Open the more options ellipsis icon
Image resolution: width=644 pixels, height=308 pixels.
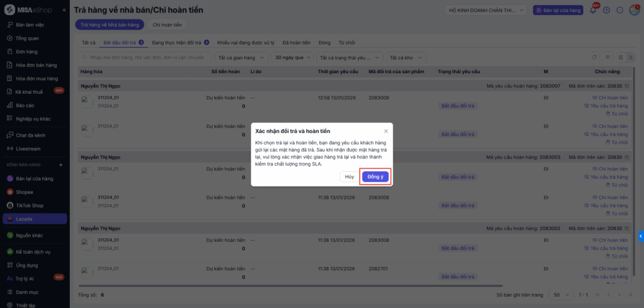pos(619,10)
